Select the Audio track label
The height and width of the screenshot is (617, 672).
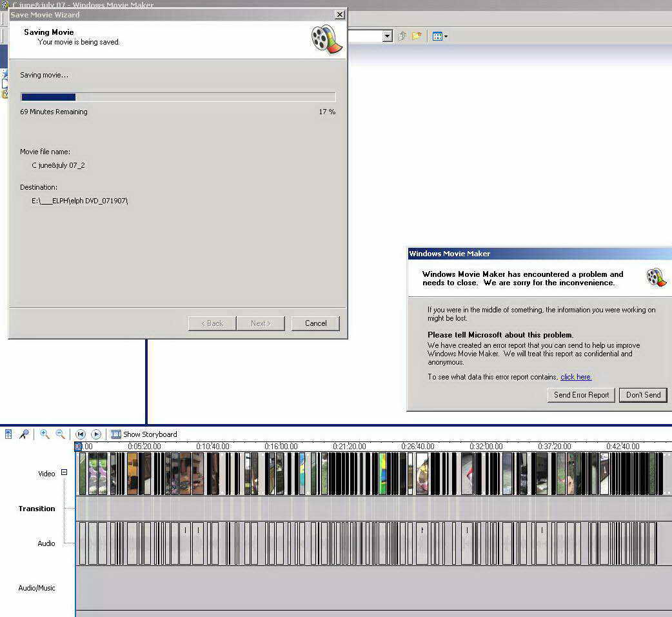(46, 543)
